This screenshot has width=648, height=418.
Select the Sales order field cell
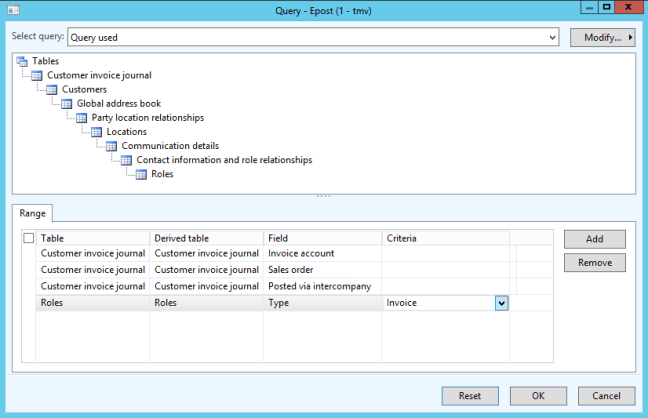point(322,270)
